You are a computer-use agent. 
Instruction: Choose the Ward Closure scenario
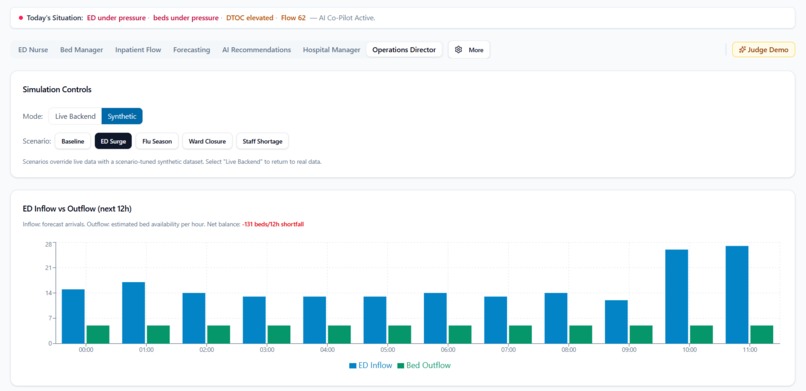[x=207, y=141]
